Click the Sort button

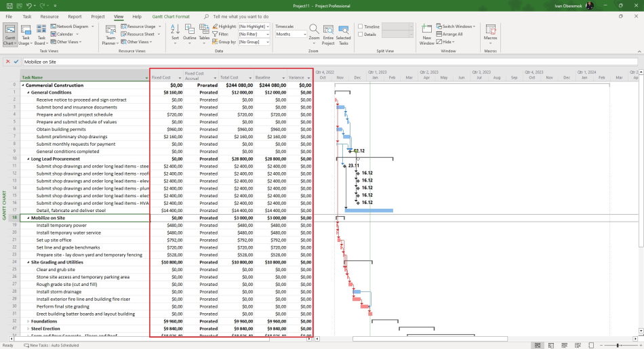pos(175,35)
